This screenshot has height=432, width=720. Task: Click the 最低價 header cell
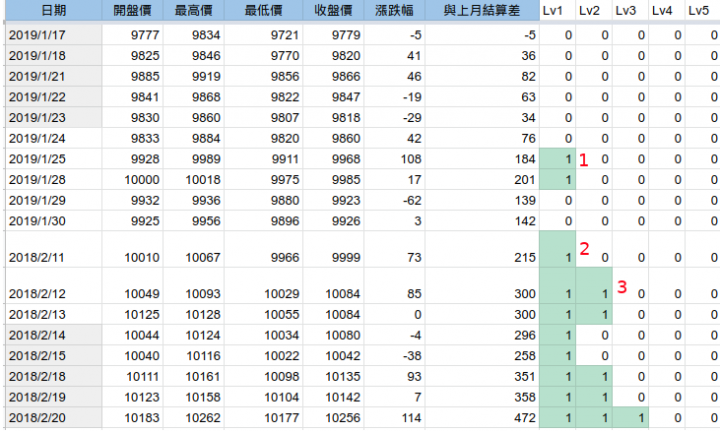coord(263,10)
